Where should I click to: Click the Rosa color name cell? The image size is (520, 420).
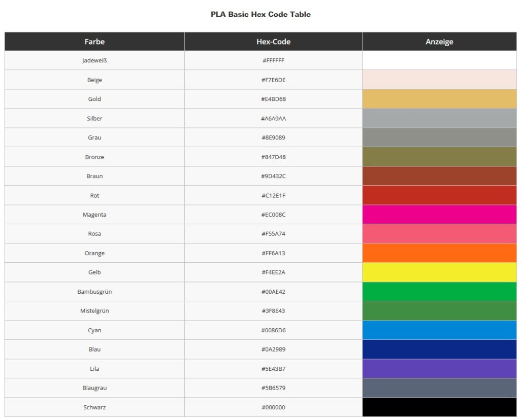click(94, 234)
